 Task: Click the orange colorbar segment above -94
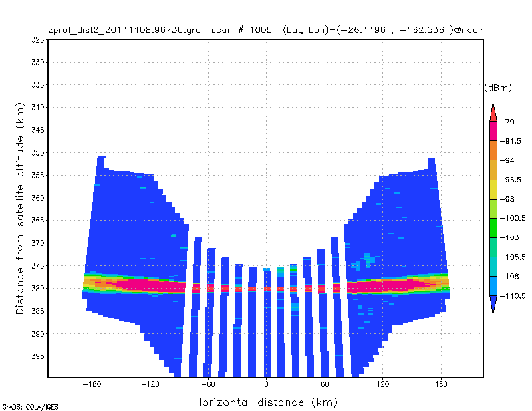pyautogui.click(x=493, y=150)
